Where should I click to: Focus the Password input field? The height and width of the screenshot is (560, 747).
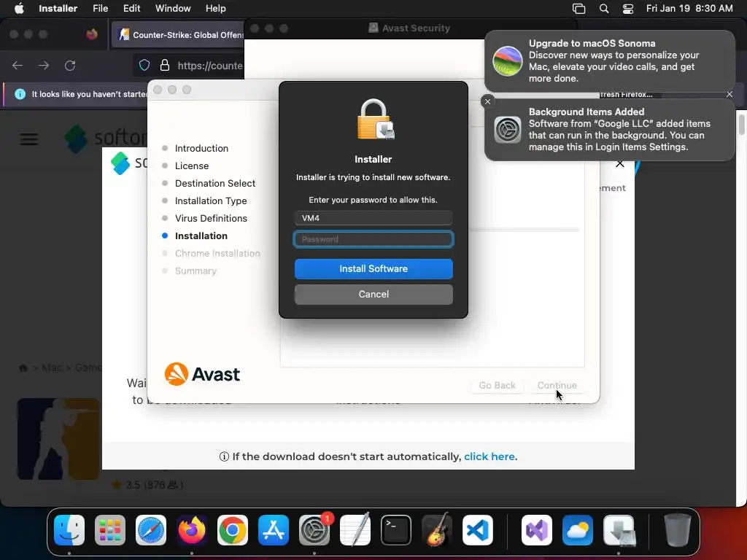(373, 239)
